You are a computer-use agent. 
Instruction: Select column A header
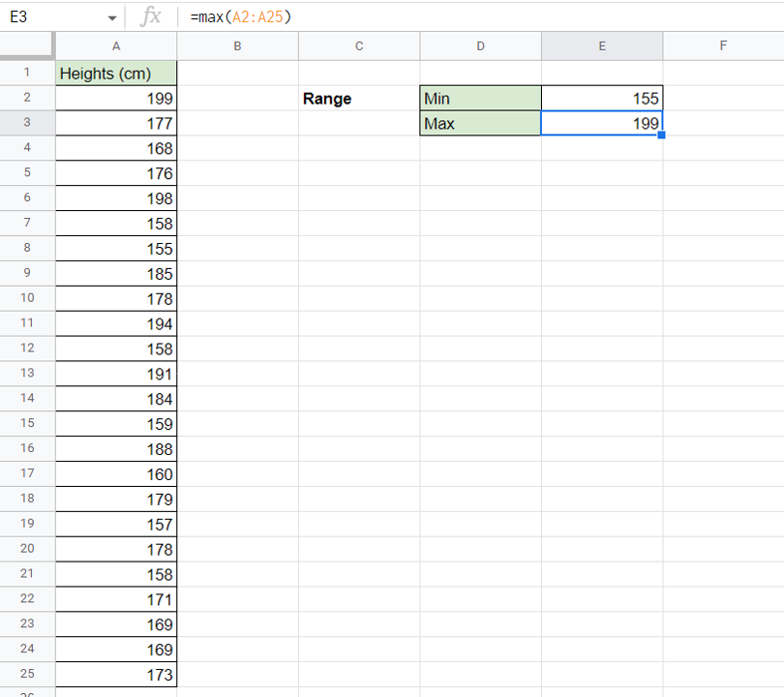coord(116,46)
